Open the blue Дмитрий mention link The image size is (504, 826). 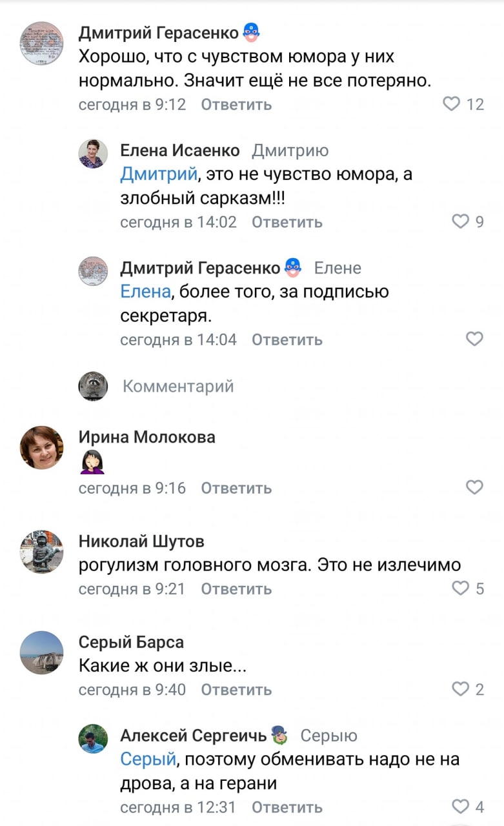coord(158,174)
